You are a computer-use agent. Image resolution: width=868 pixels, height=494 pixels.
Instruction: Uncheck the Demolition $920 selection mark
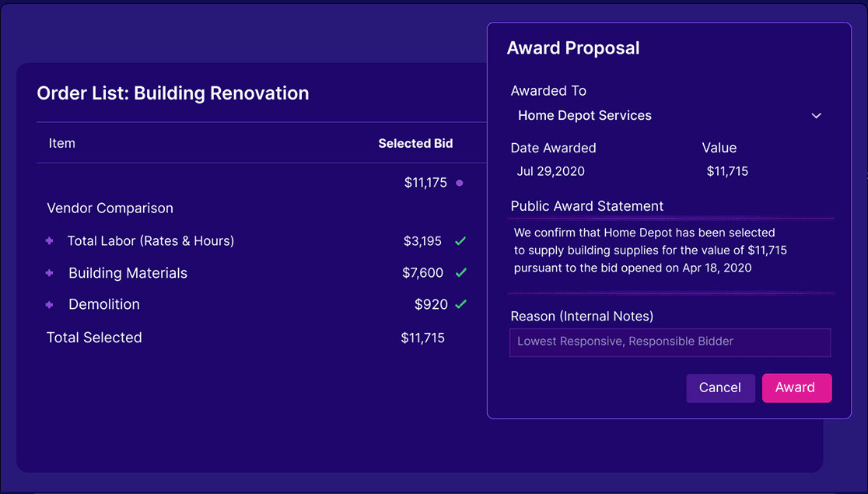point(459,304)
